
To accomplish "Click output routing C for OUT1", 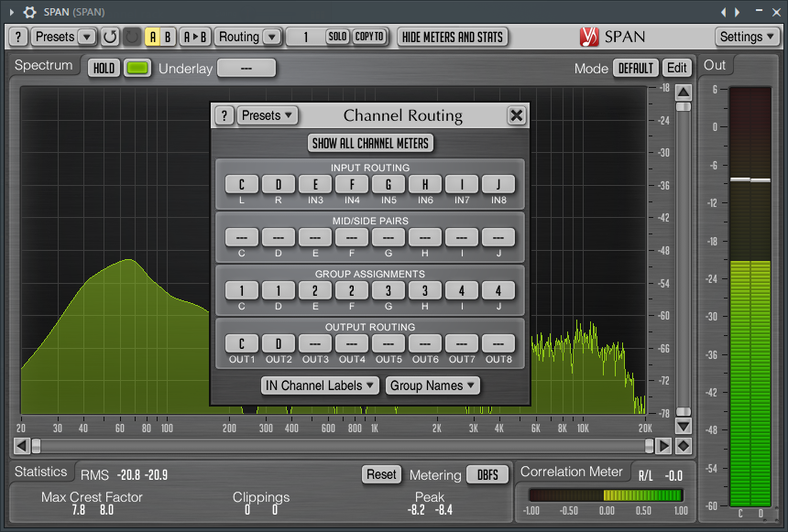I will pos(242,343).
